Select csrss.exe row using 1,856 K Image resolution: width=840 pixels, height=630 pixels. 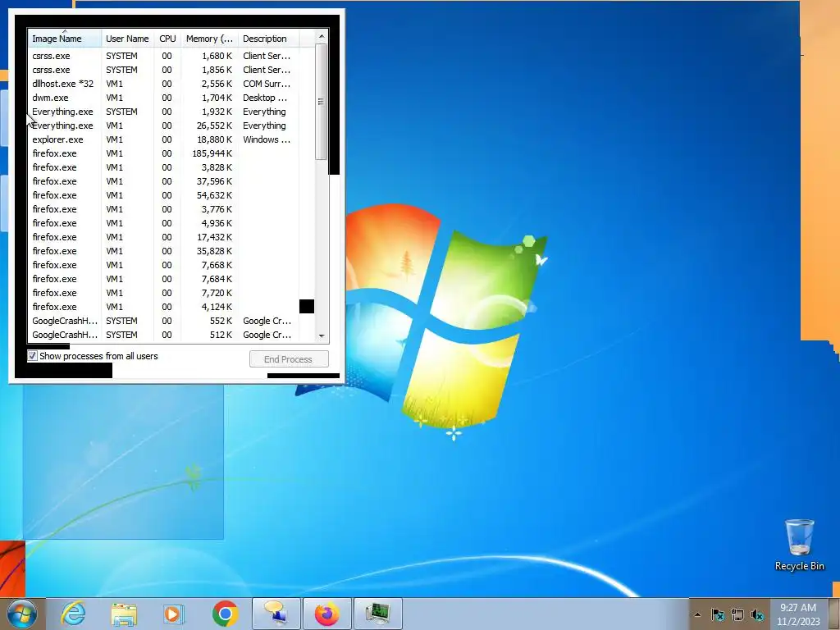tap(163, 70)
